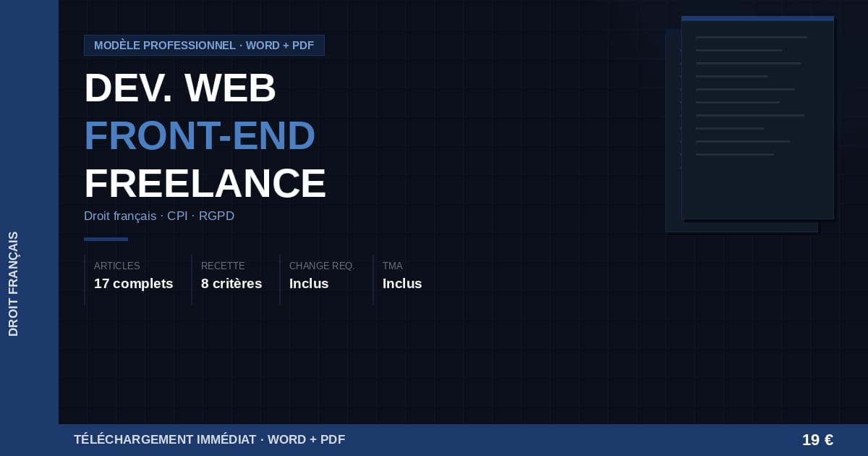Click the RECETTE label
This screenshot has height=456, width=868.
tap(223, 266)
